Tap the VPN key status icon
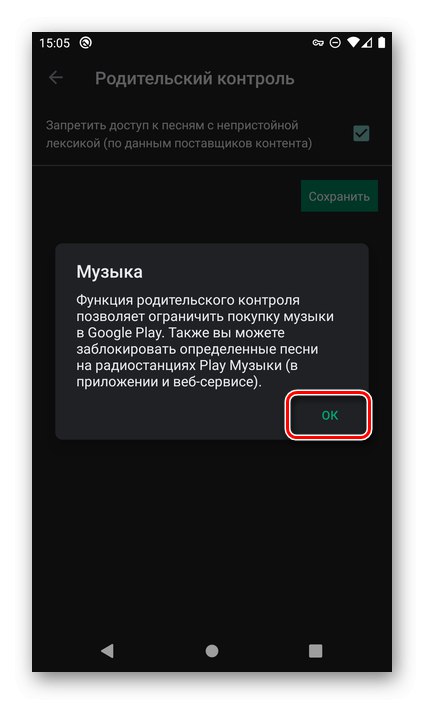The width and height of the screenshot is (424, 704). click(x=318, y=43)
